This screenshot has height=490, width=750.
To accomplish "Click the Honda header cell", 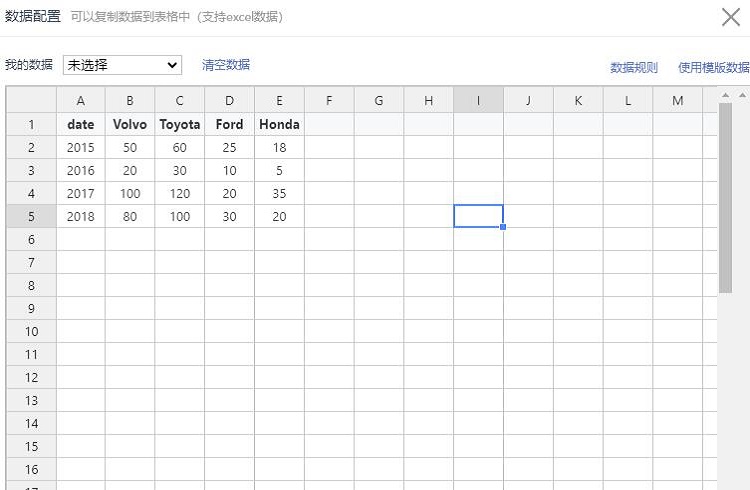I will point(279,125).
